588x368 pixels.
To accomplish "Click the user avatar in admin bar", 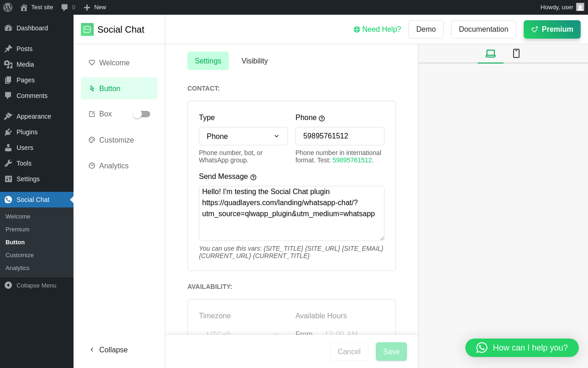I will [580, 7].
